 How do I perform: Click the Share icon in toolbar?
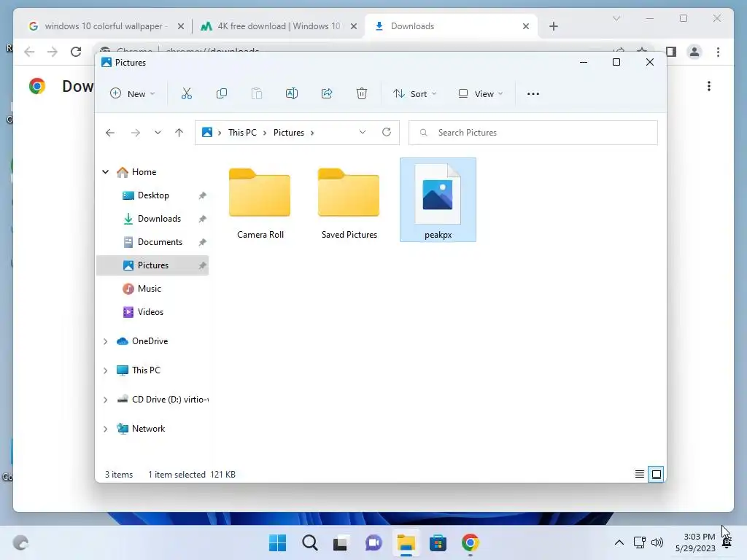[x=327, y=94]
